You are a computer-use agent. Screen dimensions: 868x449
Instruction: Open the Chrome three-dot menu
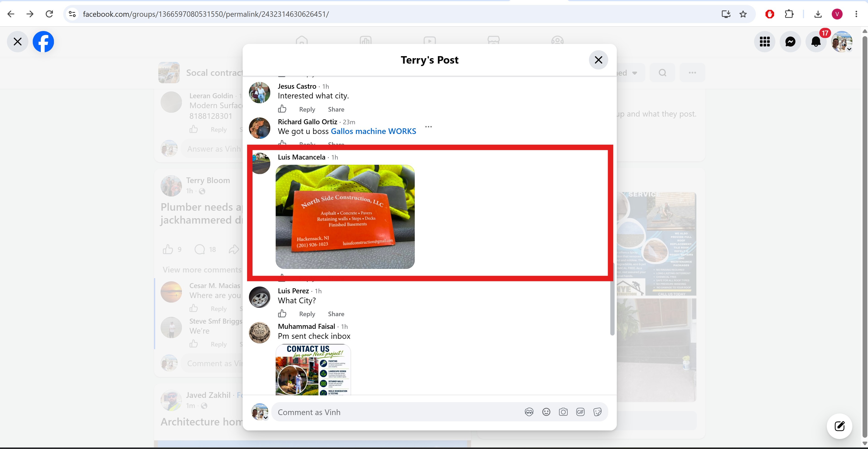pos(856,14)
